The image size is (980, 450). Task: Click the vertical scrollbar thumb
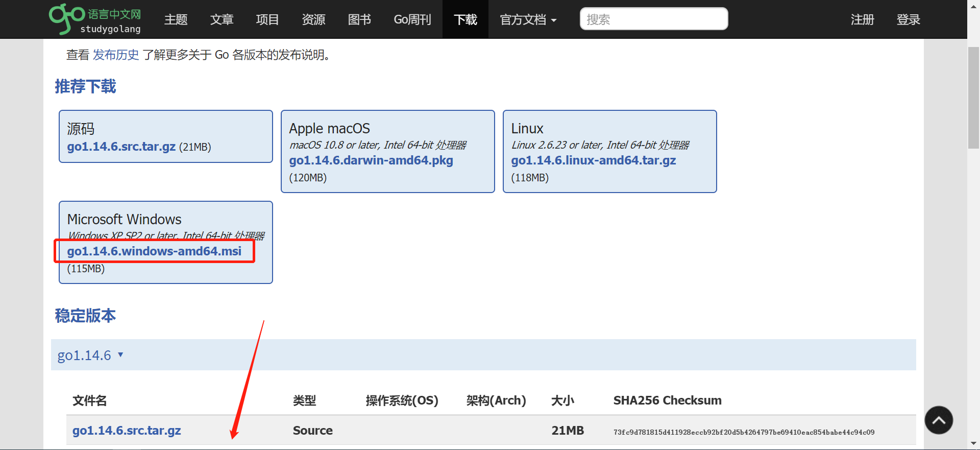[x=973, y=97]
